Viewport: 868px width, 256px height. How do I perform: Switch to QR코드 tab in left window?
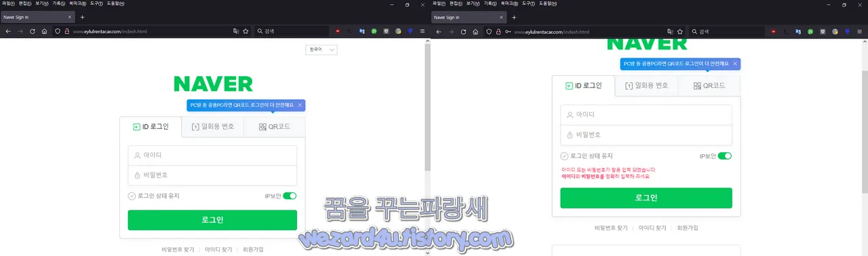click(274, 126)
